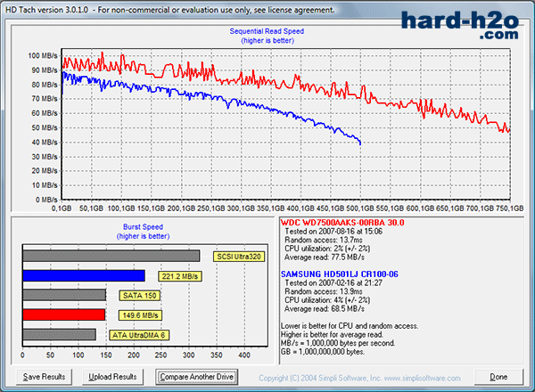Click the CPU utilization: 2% (+/- 2%) text
Viewport: 535px width, 392px height.
327,249
